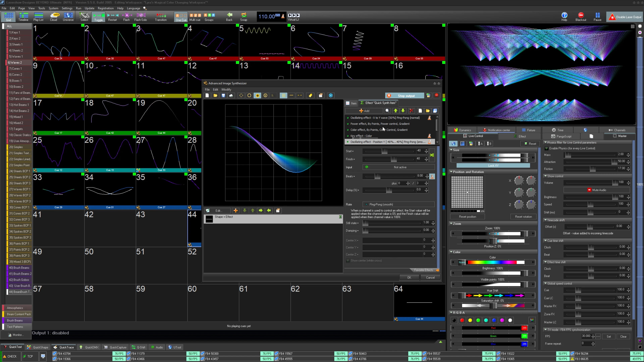644x362 pixels.
Task: Select the Waves BCP 1 category in list
Action: coord(19,189)
